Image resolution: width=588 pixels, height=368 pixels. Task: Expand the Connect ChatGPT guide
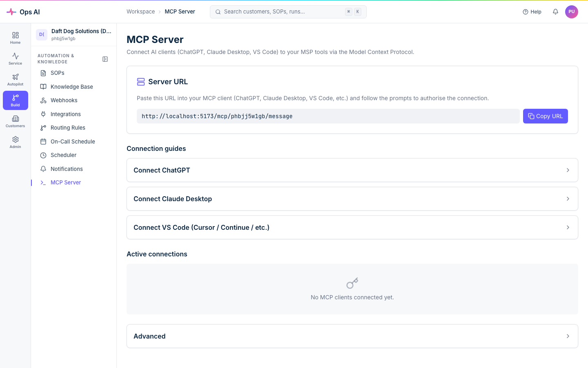[x=352, y=170]
